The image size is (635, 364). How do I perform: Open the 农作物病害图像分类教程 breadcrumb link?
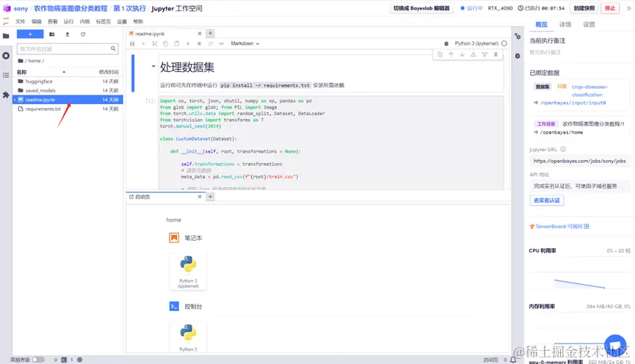coord(70,9)
